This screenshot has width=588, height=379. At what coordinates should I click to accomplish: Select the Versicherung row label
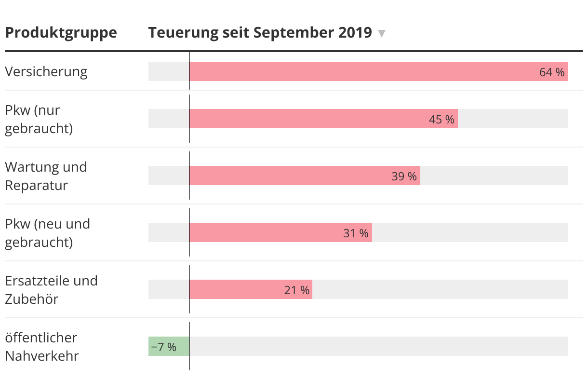[x=46, y=71]
